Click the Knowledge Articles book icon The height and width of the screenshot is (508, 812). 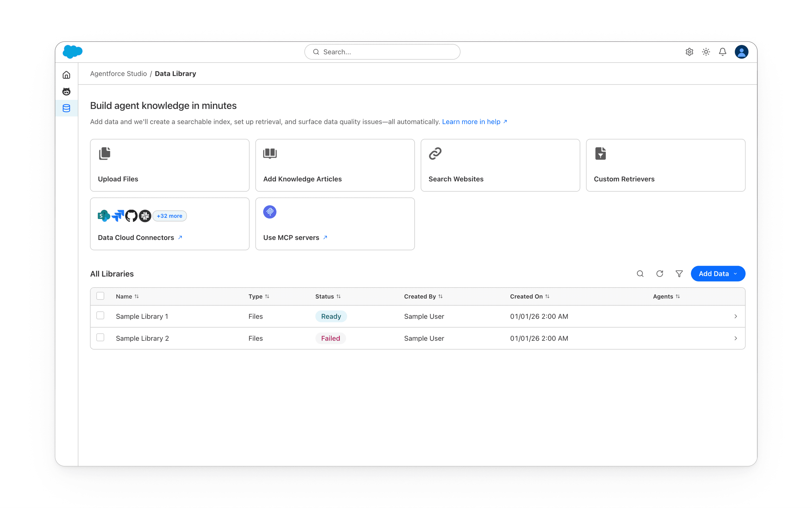[270, 154]
